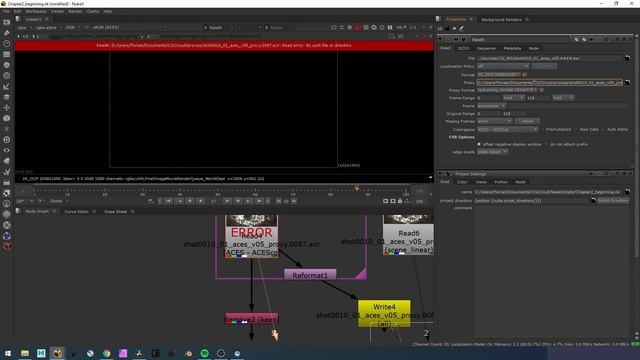Open the viewer sRGB (ACES) display dropdown
640x360 pixels.
(130, 27)
